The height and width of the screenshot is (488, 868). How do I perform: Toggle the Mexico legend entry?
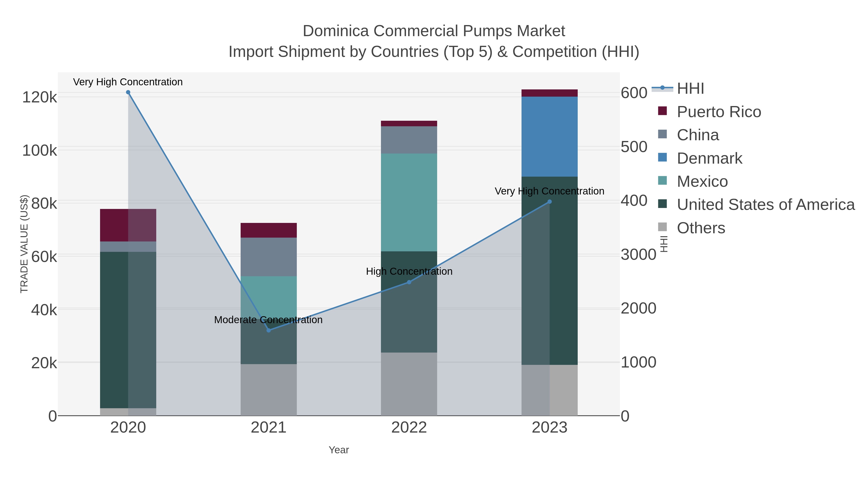693,181
